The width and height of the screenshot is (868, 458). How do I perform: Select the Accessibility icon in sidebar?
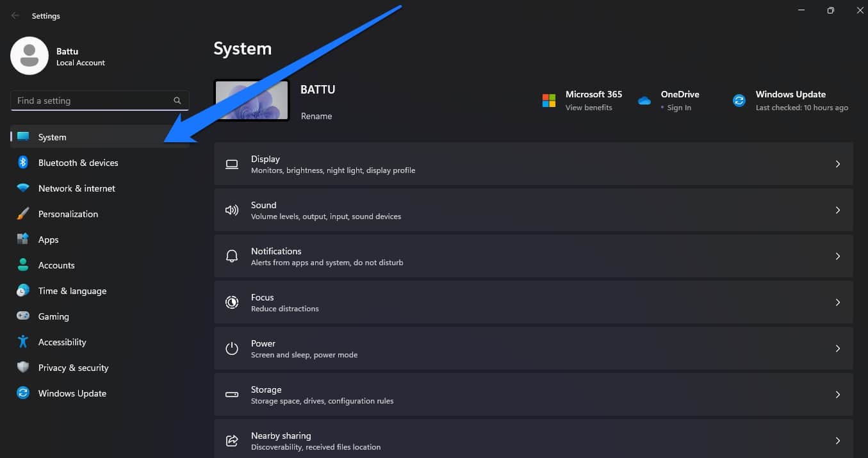[23, 341]
